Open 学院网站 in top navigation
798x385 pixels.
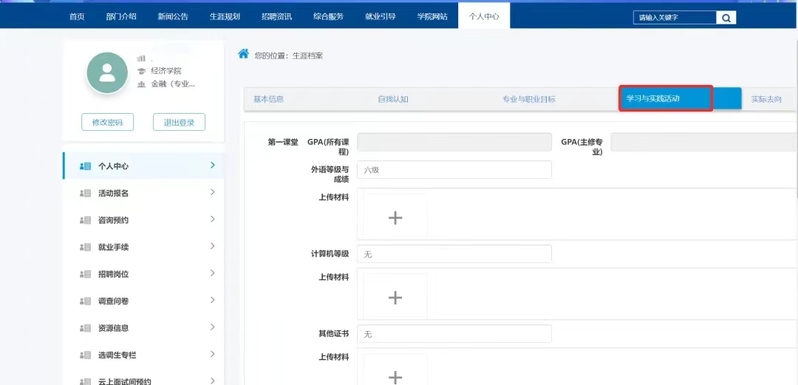coord(432,16)
